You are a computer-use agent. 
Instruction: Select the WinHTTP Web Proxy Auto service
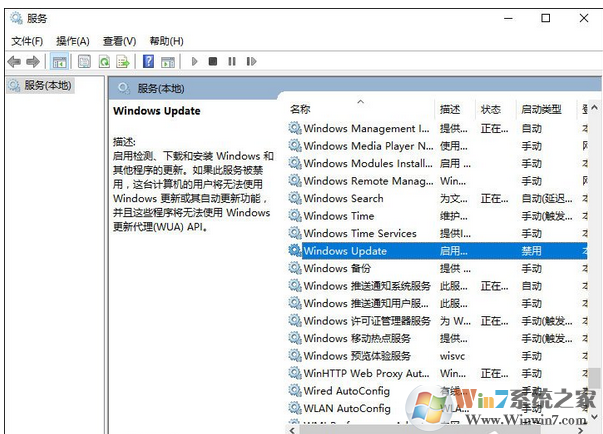(438, 373)
